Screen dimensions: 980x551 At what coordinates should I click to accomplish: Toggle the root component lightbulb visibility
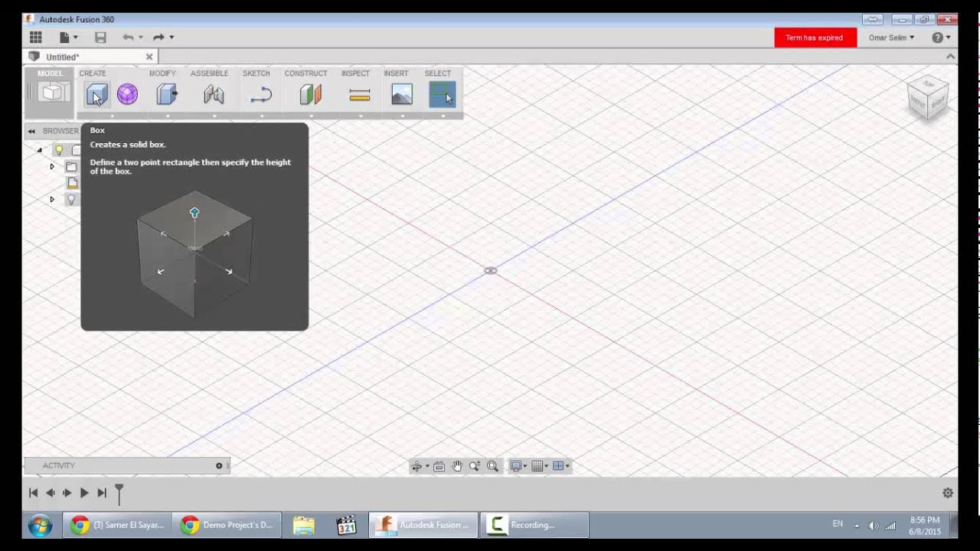coord(59,150)
